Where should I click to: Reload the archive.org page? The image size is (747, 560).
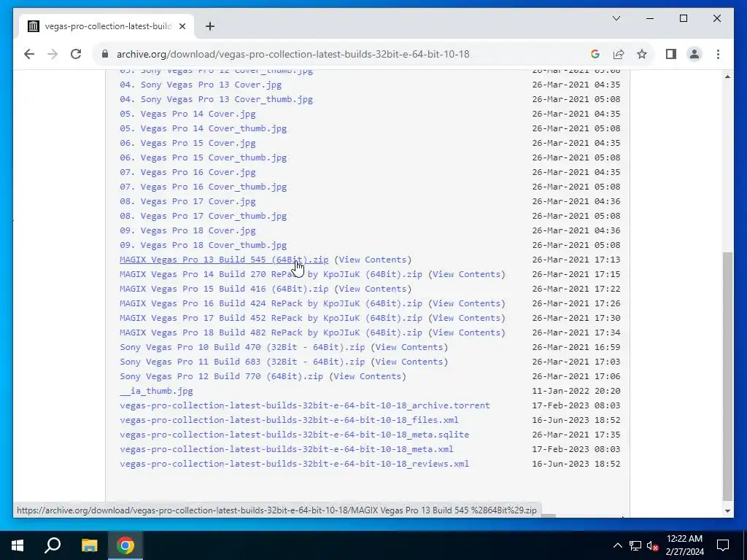[x=76, y=54]
